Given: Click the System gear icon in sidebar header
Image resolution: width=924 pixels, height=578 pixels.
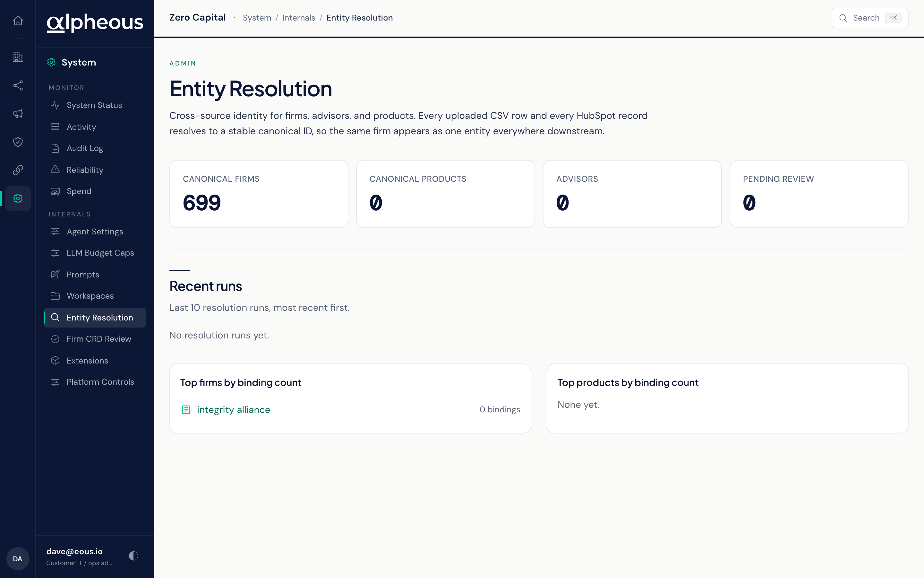Looking at the screenshot, I should [x=52, y=62].
